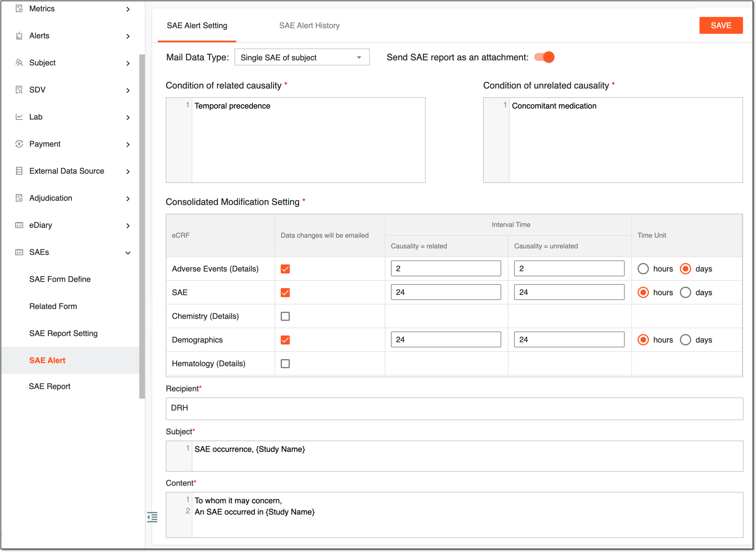Click the Subject person icon

click(19, 63)
